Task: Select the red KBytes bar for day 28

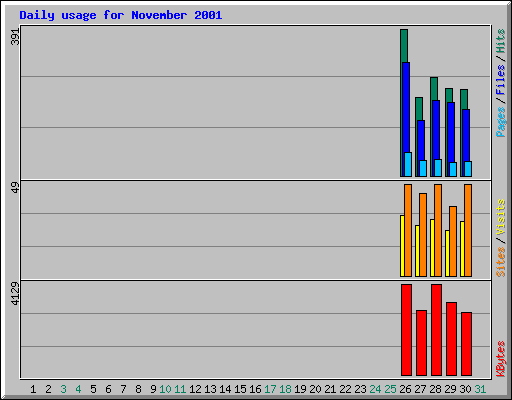Action: (436, 330)
